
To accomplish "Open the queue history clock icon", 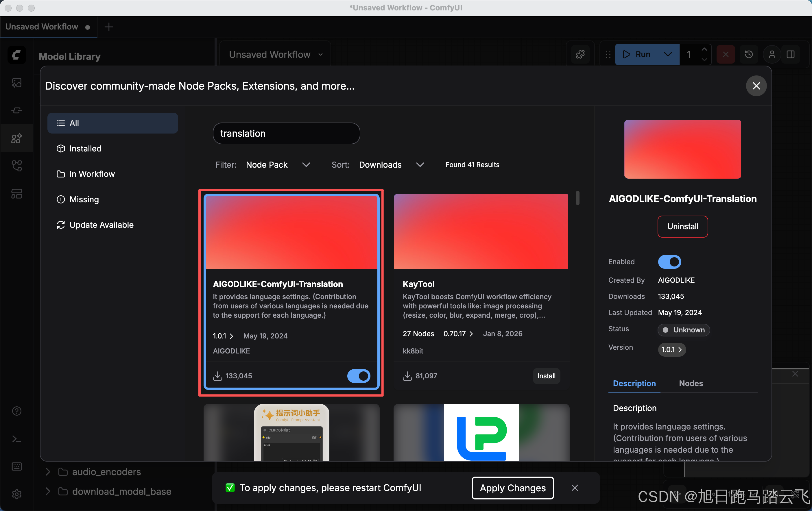I will pyautogui.click(x=749, y=54).
